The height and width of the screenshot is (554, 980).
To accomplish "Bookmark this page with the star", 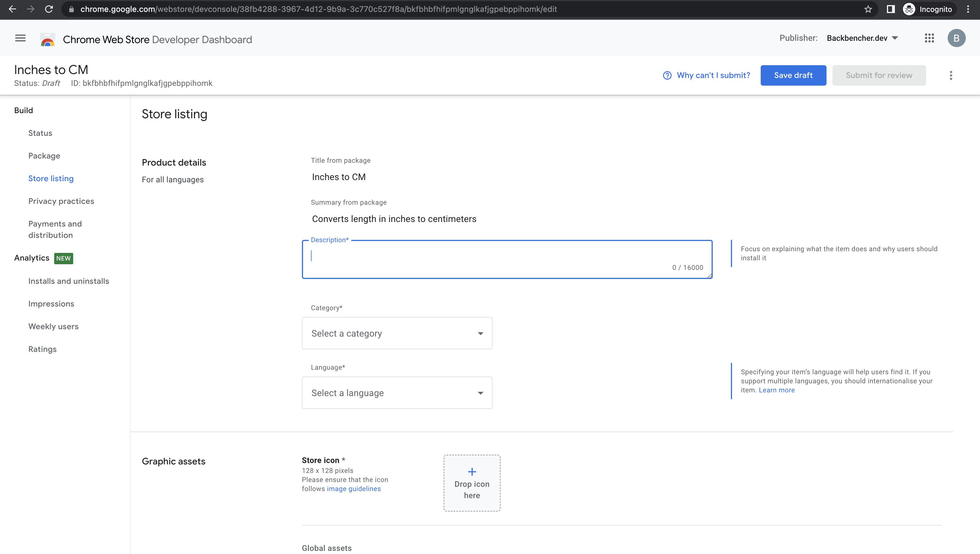I will pos(868,9).
